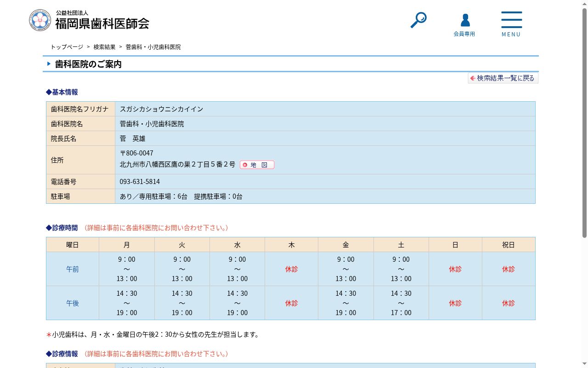Select phone number 093-631-5814
588x368 pixels.
pos(140,182)
